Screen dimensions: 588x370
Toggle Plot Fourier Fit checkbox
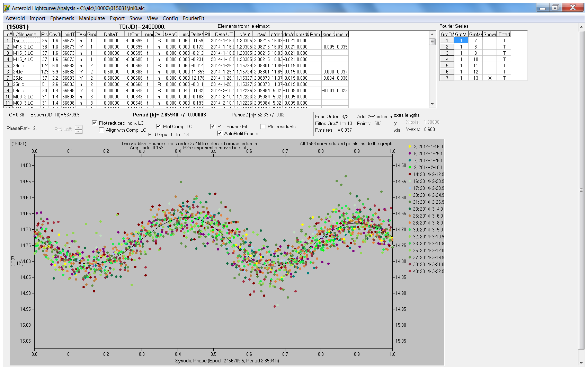tap(213, 126)
